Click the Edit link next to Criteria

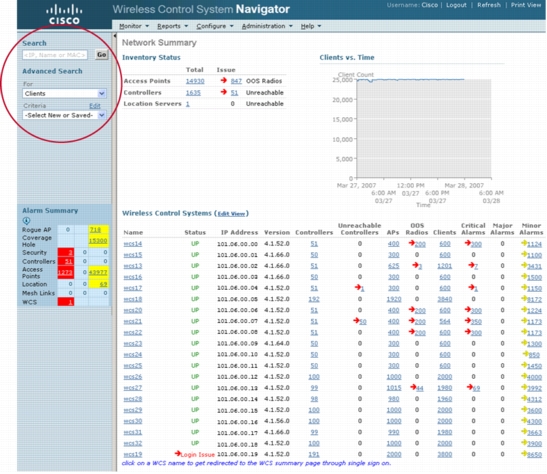(95, 106)
